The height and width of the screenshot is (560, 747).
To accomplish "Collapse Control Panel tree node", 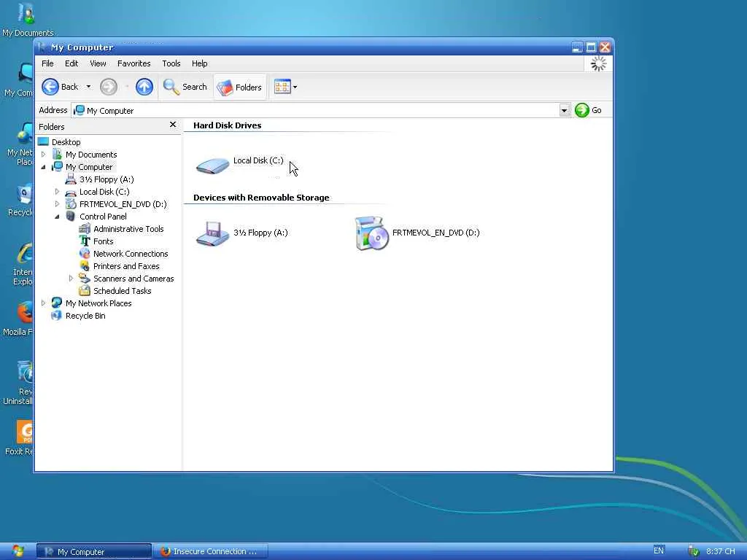I will point(57,216).
